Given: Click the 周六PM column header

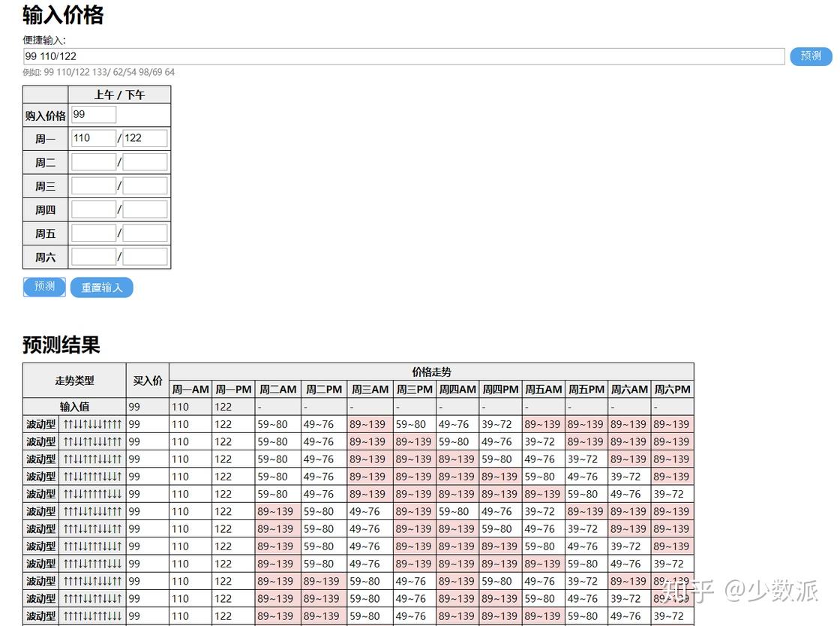Looking at the screenshot, I should [672, 390].
